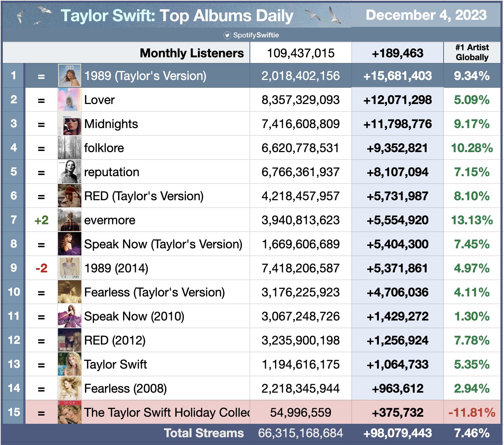The height and width of the screenshot is (445, 504).
Task: Select the Monthly Listeners label
Action: (192, 53)
